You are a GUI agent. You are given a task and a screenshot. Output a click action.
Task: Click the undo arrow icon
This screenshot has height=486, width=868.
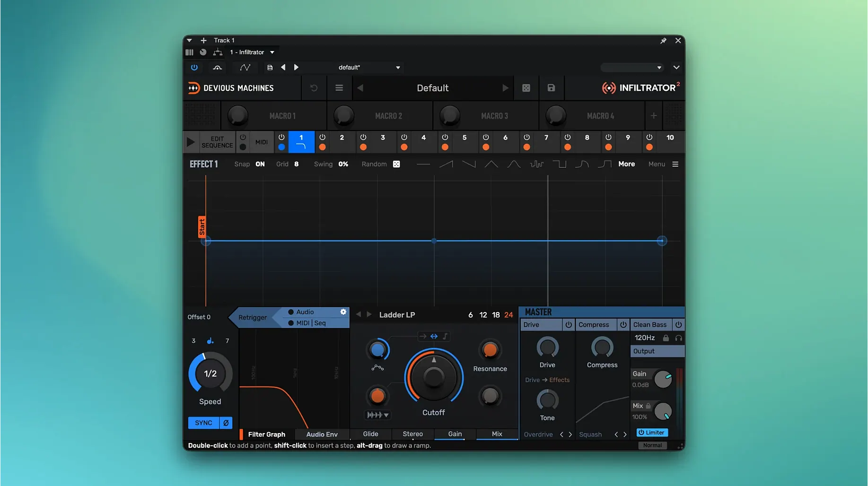tap(314, 88)
